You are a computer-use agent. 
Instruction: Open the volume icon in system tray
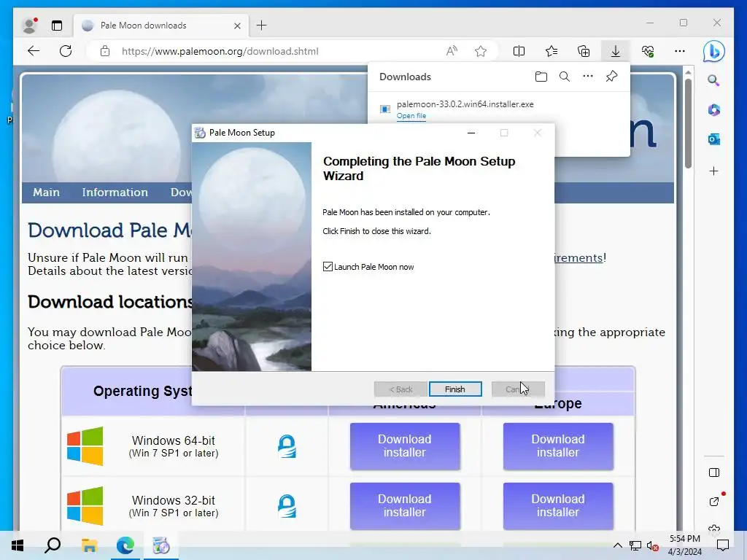[653, 545]
